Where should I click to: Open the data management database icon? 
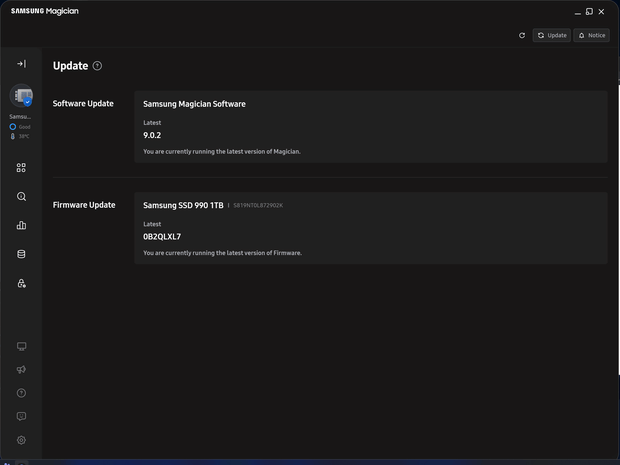[21, 254]
